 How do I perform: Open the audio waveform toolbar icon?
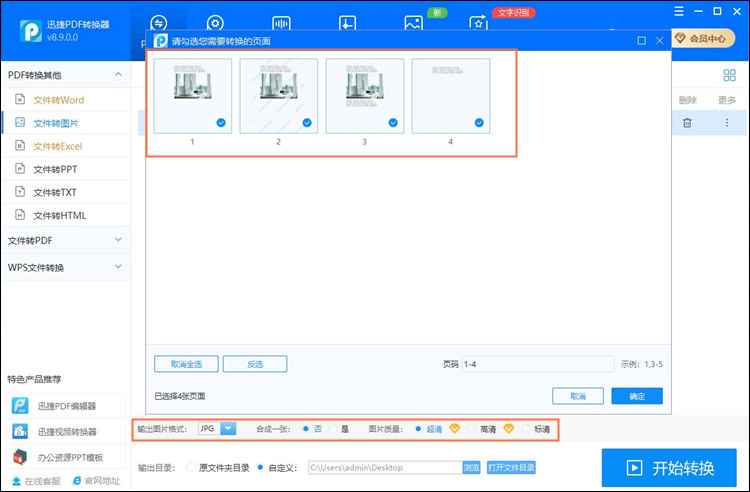pos(281,23)
